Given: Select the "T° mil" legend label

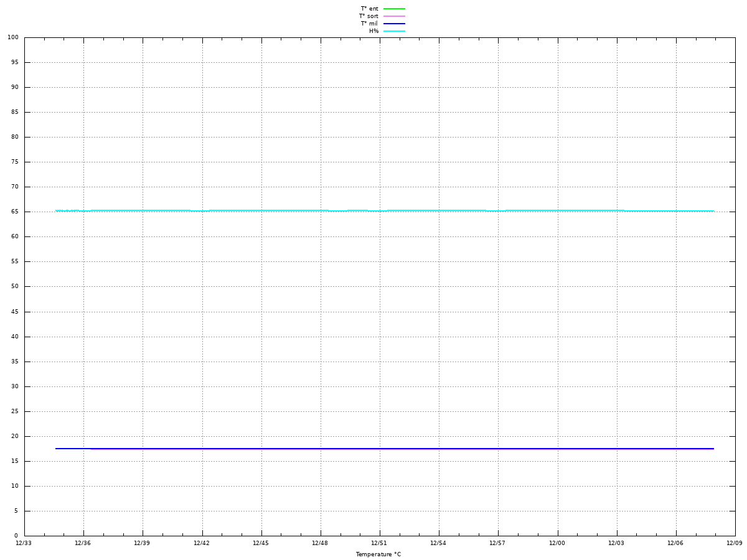Looking at the screenshot, I should click(x=369, y=24).
